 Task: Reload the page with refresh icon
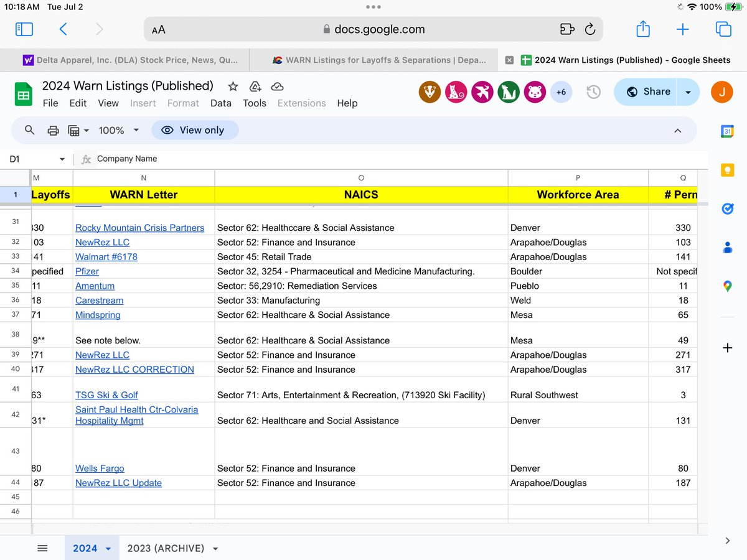point(590,29)
